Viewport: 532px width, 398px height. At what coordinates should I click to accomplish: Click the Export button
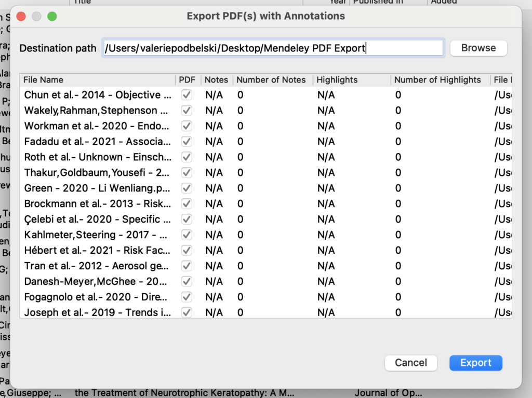[475, 363]
